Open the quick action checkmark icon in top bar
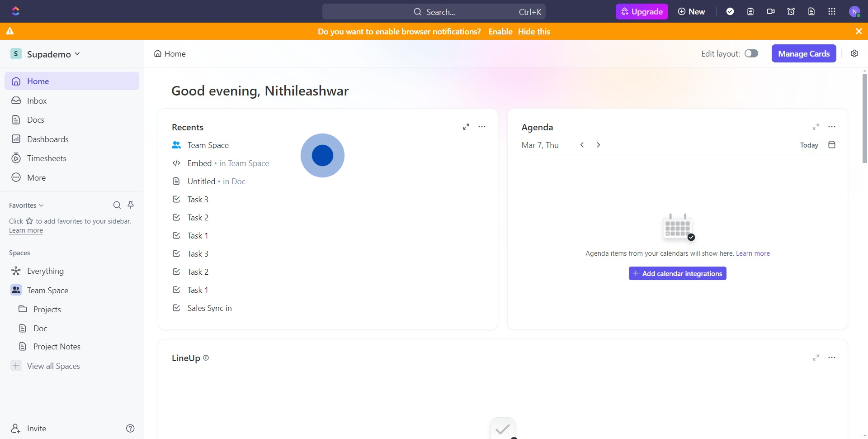Viewport: 868px width, 439px height. [730, 12]
